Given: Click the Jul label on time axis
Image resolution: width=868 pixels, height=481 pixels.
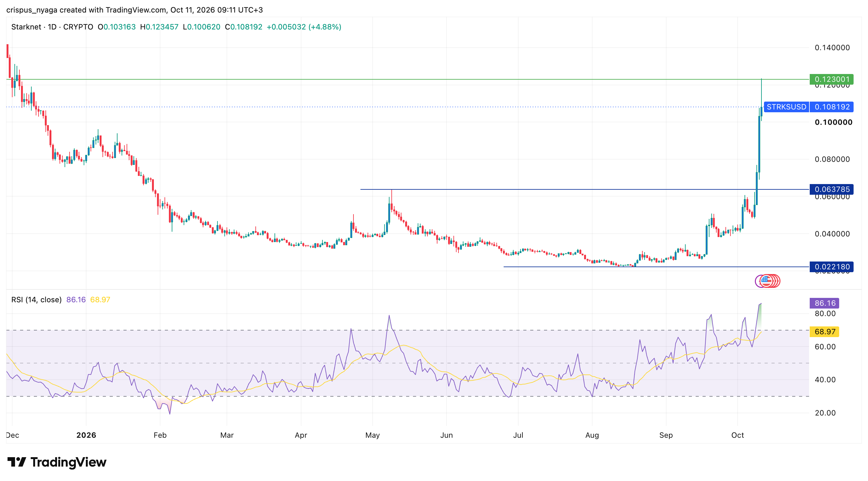Looking at the screenshot, I should [x=518, y=435].
